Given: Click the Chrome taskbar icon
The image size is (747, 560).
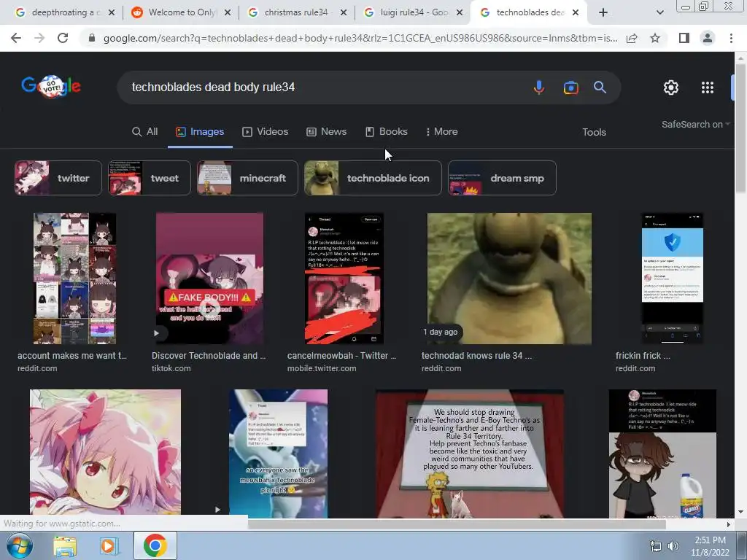Looking at the screenshot, I should pyautogui.click(x=155, y=545).
